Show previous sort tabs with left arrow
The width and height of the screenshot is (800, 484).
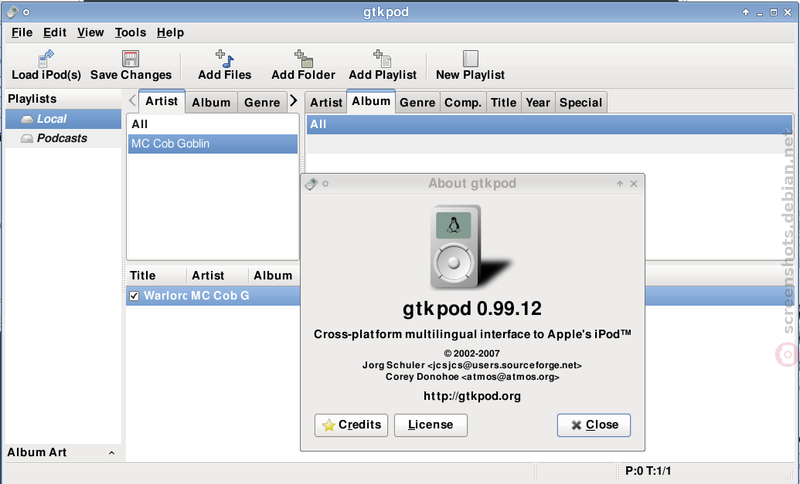point(132,100)
